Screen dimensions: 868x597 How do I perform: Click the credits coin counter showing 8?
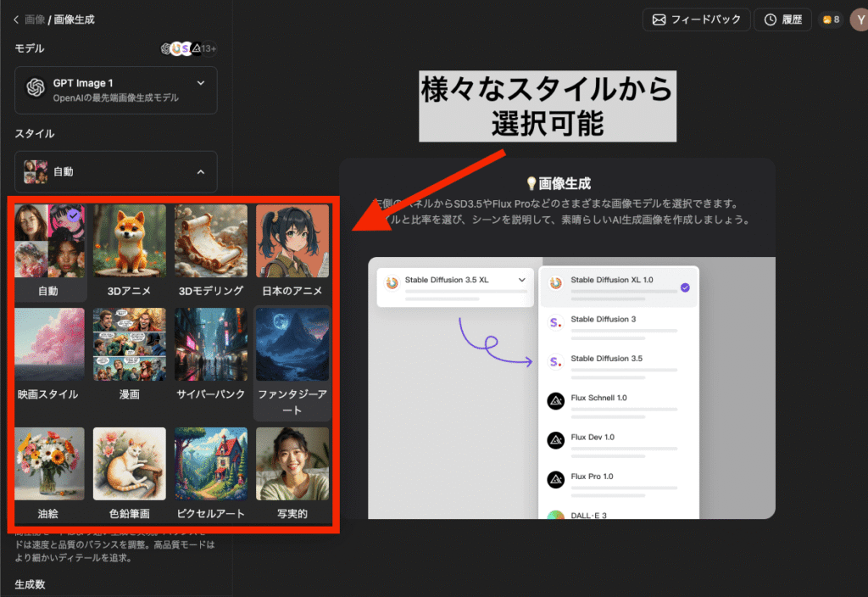click(x=831, y=20)
